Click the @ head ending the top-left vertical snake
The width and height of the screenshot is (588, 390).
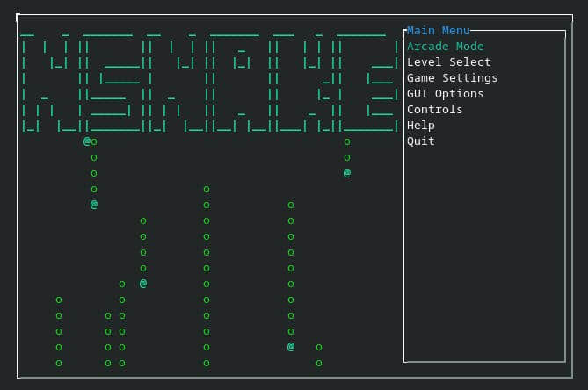(94, 205)
